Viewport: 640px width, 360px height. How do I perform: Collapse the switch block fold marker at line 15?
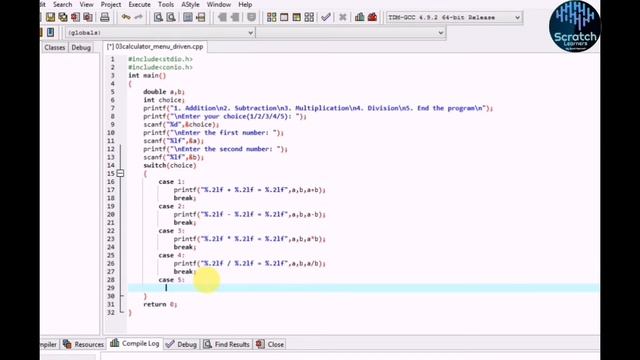pyautogui.click(x=120, y=173)
